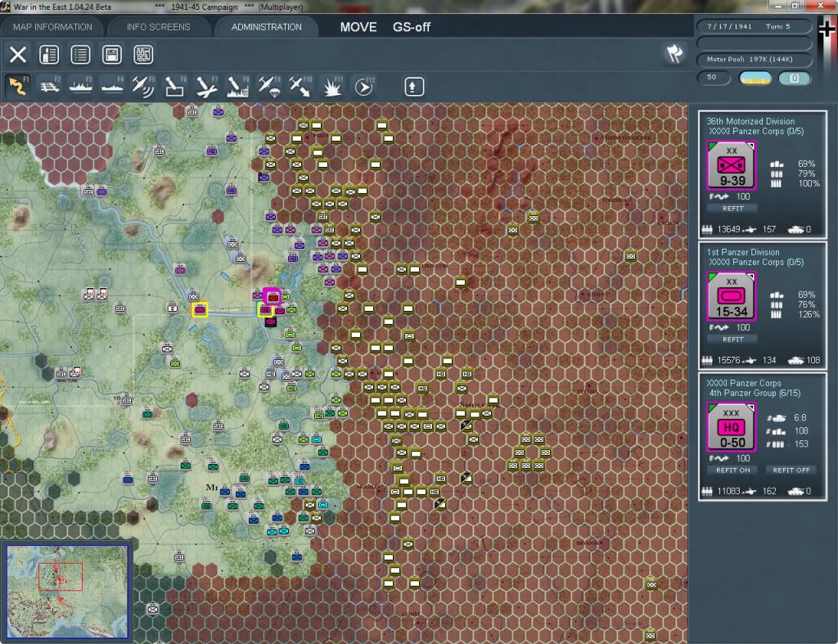
Task: Open the MAP INFORMATION tab
Action: click(x=52, y=27)
